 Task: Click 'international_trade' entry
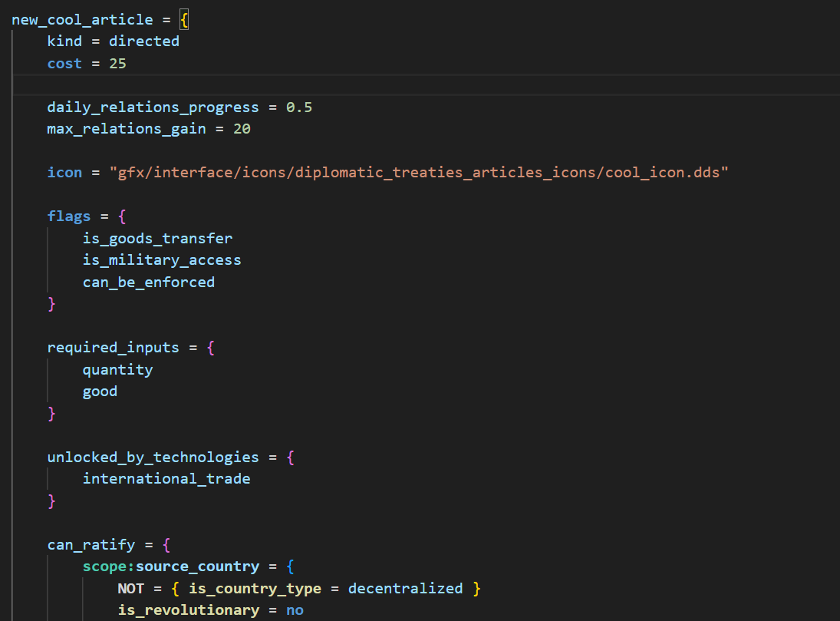[166, 479]
